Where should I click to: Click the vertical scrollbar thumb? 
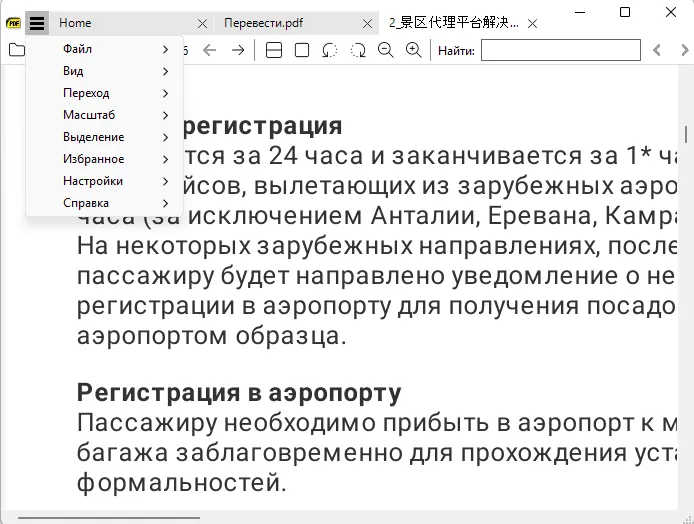click(686, 135)
